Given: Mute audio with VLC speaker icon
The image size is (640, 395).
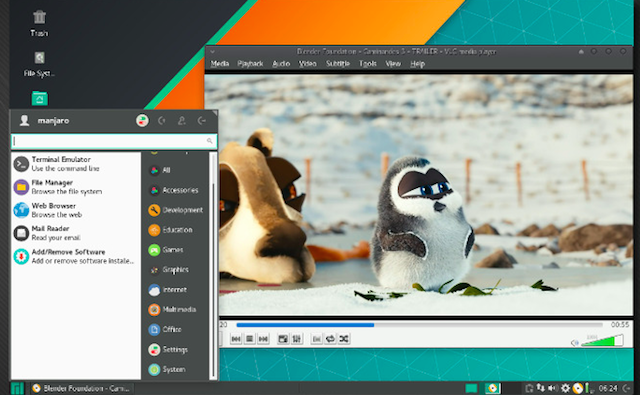Looking at the screenshot, I should click(x=575, y=343).
